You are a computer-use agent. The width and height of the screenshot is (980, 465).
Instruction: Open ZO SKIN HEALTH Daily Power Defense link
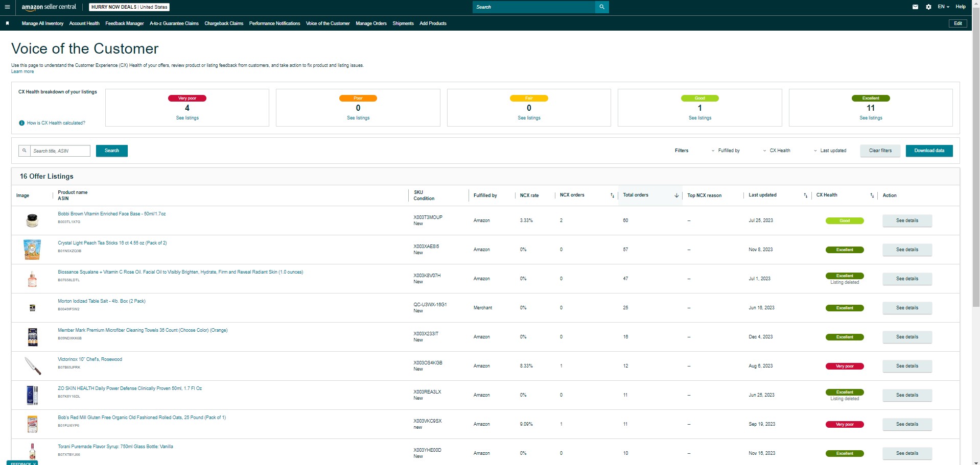tap(130, 388)
